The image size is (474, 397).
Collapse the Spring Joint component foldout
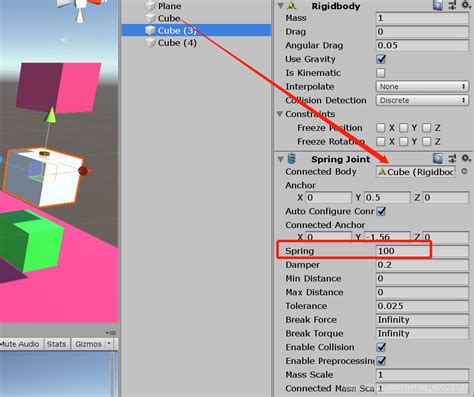point(281,159)
